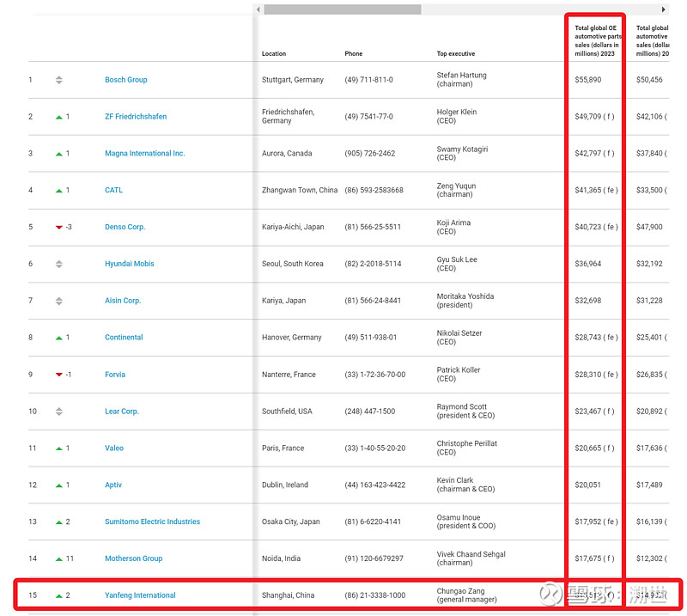Click the green up arrow for Sumitomo Electric

[59, 522]
